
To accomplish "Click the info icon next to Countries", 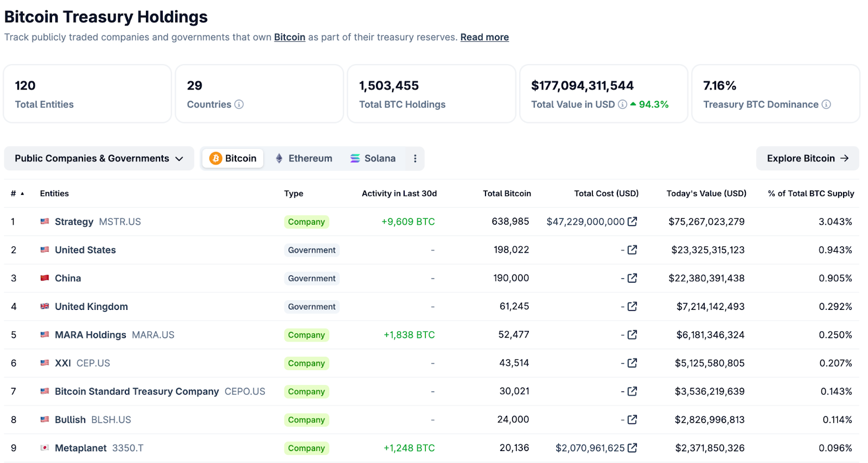I will (239, 104).
